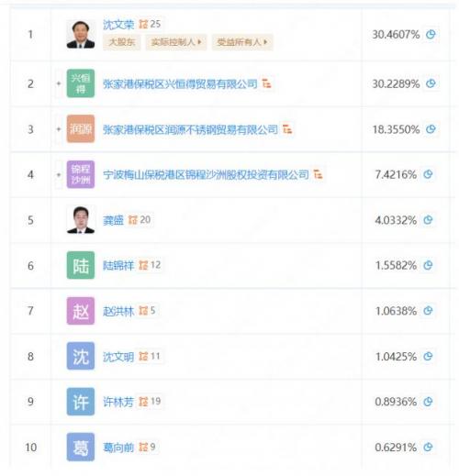The height and width of the screenshot is (476, 459).
Task: Click structure icon after 锦程沙洲股权投资有限公司
Action: [319, 174]
